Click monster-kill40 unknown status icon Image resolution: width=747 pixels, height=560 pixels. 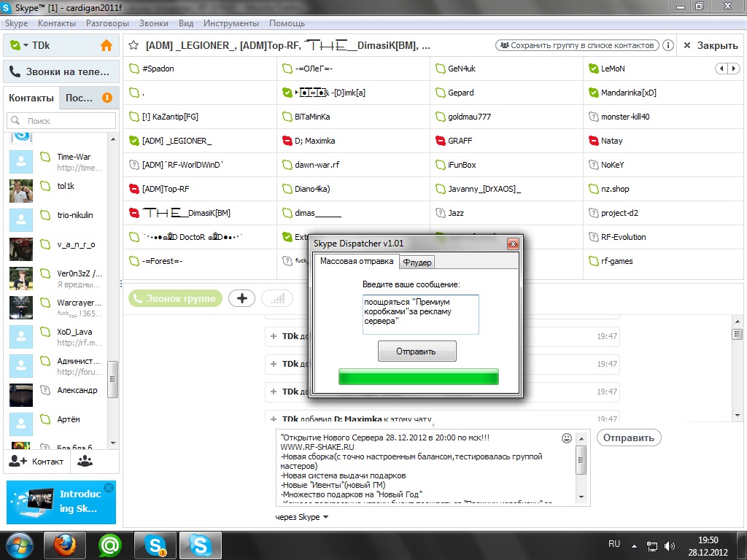[x=594, y=117]
